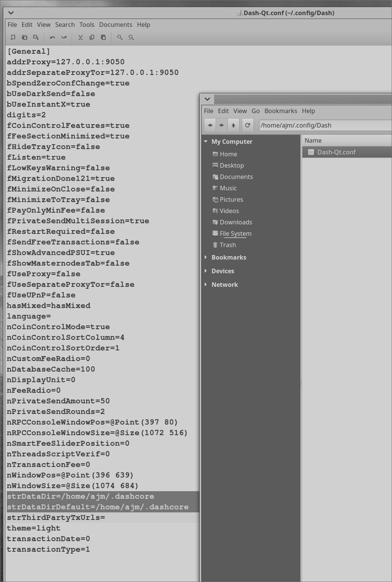Click the line nWindowSize=@Size(1074 684)
The height and width of the screenshot is (582, 392).
(73, 486)
